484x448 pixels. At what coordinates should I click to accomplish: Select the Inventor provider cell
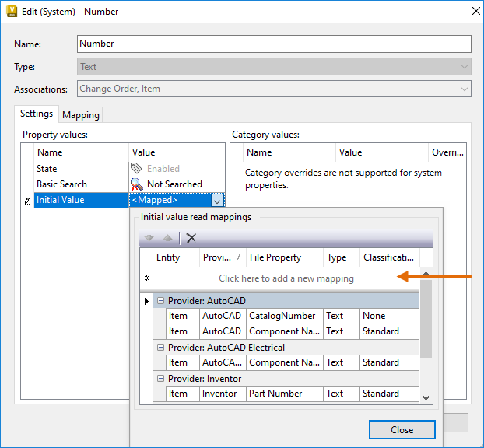pos(223,394)
